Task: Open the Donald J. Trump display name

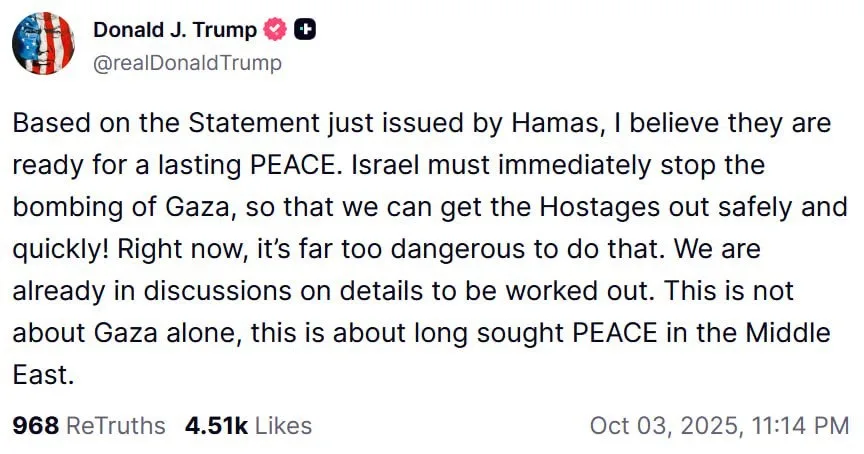Action: point(174,31)
